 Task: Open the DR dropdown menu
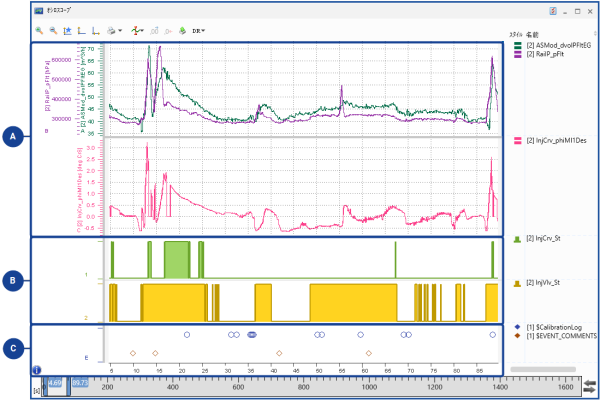[x=198, y=31]
